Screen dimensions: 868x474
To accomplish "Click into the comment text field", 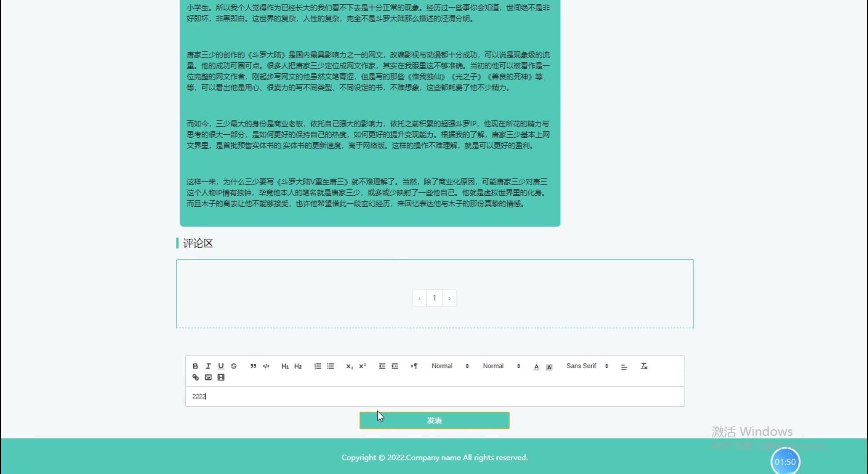I will pos(434,396).
